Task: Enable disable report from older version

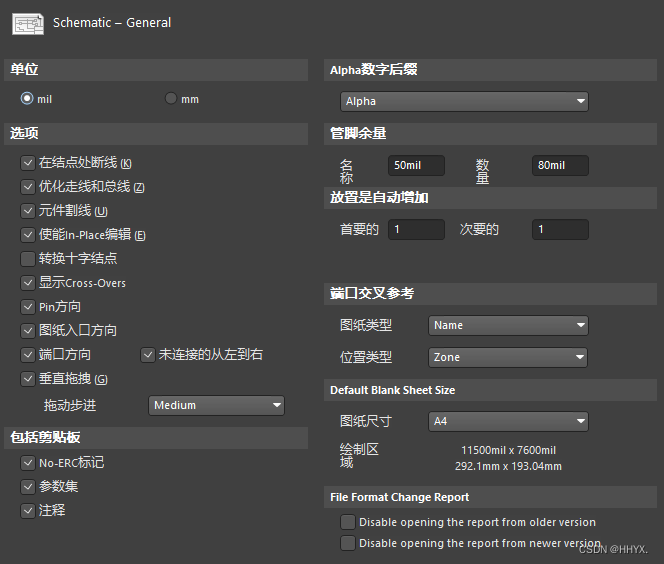Action: pyautogui.click(x=348, y=522)
